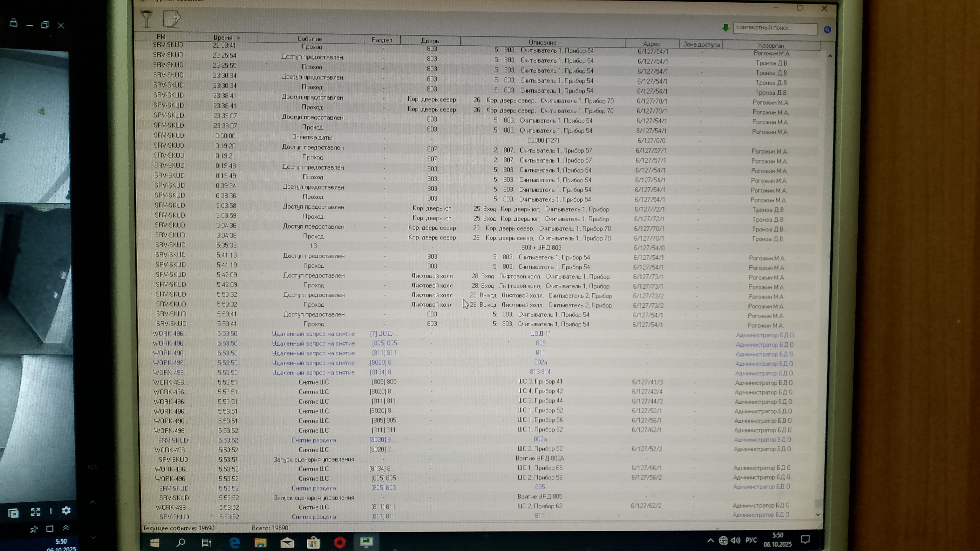Expand hidden system tray icons chevron
The image size is (980, 551).
click(710, 540)
